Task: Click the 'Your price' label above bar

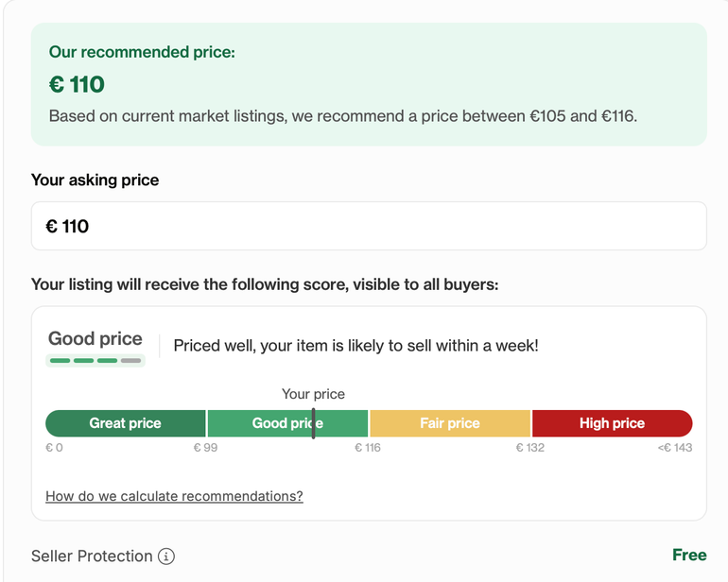Action: click(313, 394)
